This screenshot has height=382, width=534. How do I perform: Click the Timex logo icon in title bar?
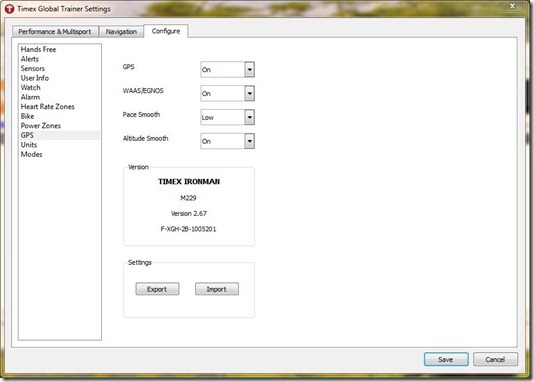pos(10,9)
